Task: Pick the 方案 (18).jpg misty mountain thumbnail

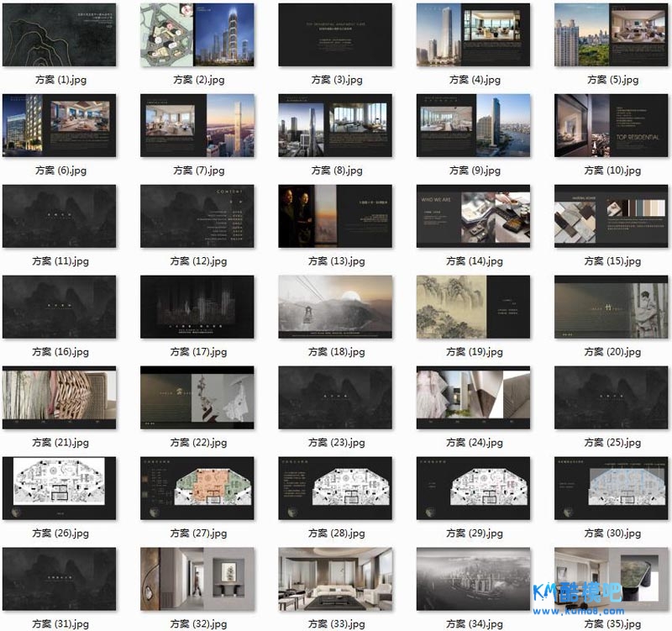Action: coord(335,308)
